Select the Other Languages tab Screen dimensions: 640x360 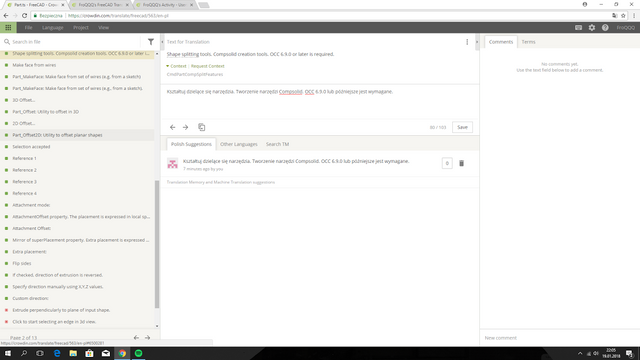[239, 144]
